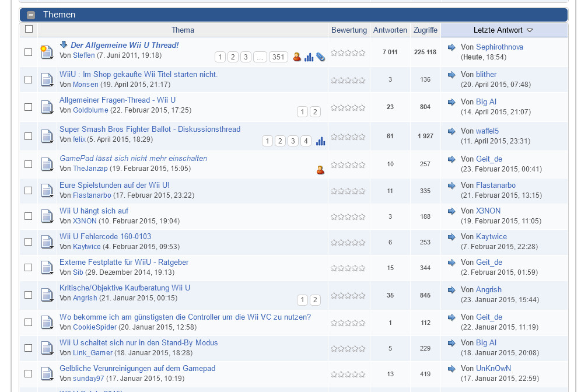Viewport: 581px width, 392px height.
Task: Click poll chart icon in Smash Bros Ballot row
Action: coord(320,141)
